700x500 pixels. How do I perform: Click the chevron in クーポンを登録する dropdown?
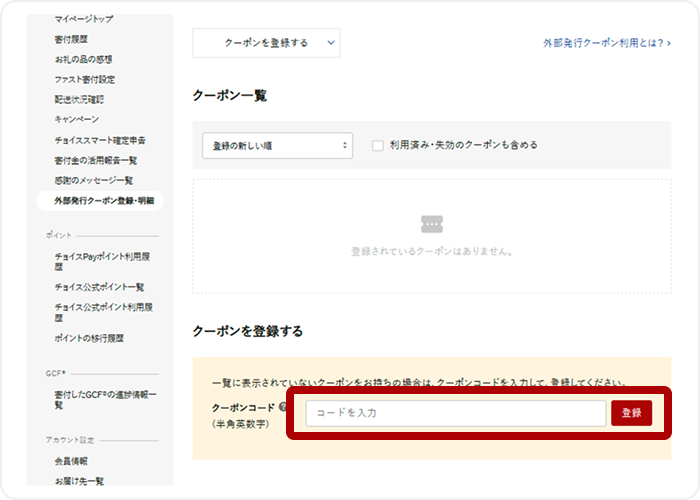pos(331,43)
